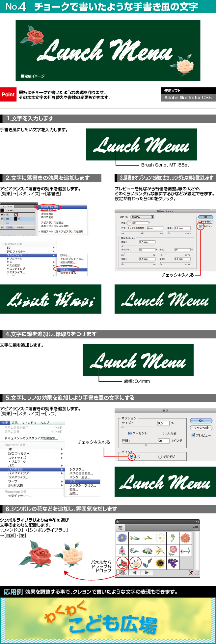Pick the sunflower symbol in the flower panel

(x=160, y=563)
